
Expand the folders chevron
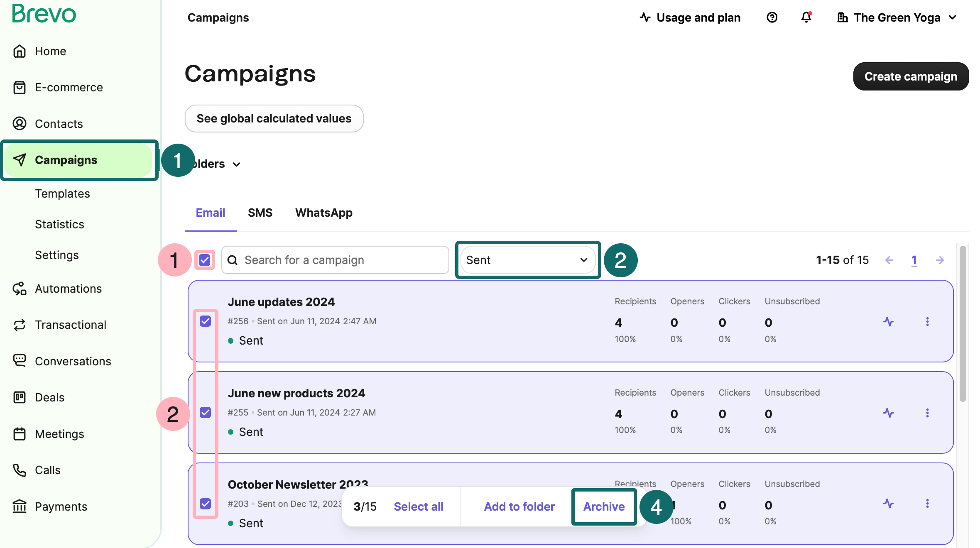pos(237,164)
